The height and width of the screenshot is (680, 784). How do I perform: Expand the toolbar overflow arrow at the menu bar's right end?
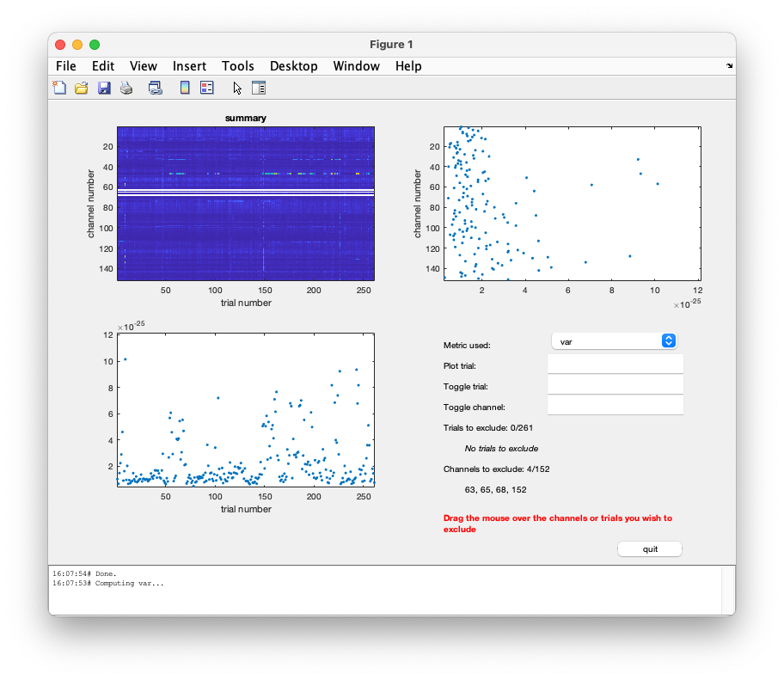pyautogui.click(x=729, y=66)
